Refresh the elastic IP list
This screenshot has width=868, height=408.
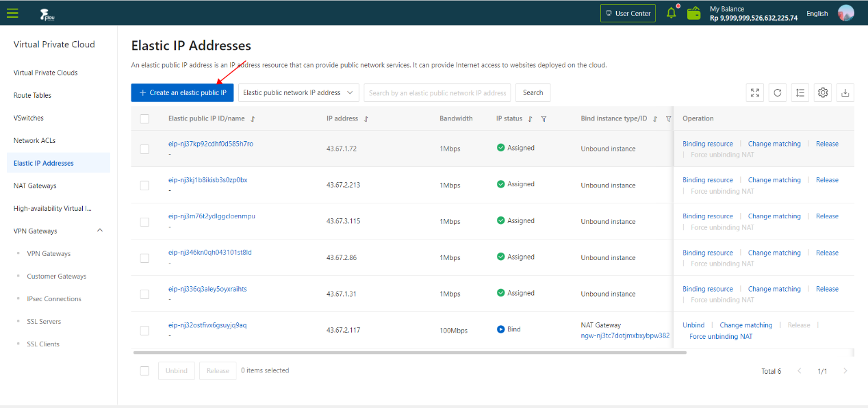[x=777, y=93]
